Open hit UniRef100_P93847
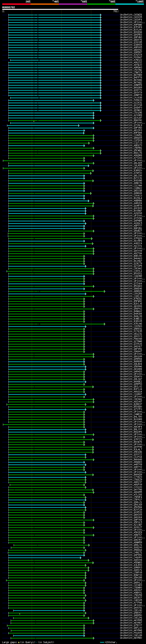This screenshot has height=644, width=146. coord(131,58)
